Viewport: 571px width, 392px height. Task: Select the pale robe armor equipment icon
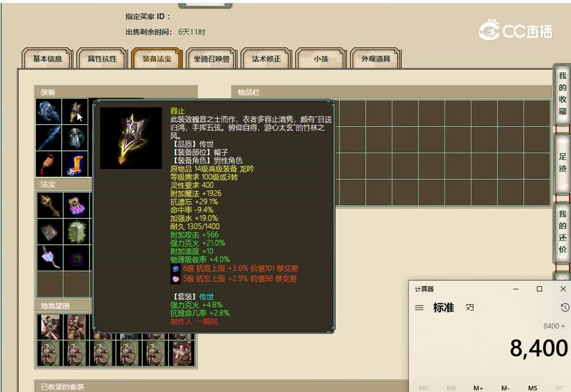tap(75, 138)
